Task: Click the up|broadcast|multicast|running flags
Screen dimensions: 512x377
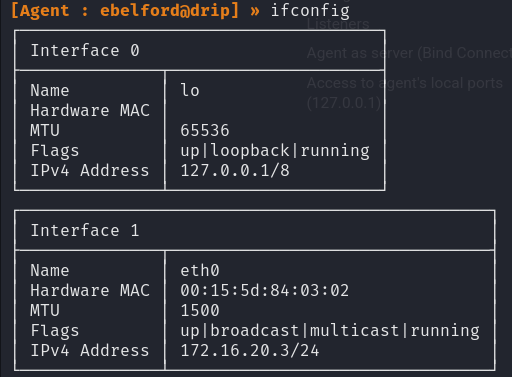Action: (x=330, y=331)
